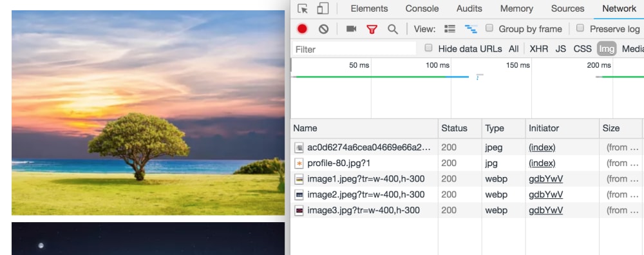Filter requests by All types

(514, 49)
